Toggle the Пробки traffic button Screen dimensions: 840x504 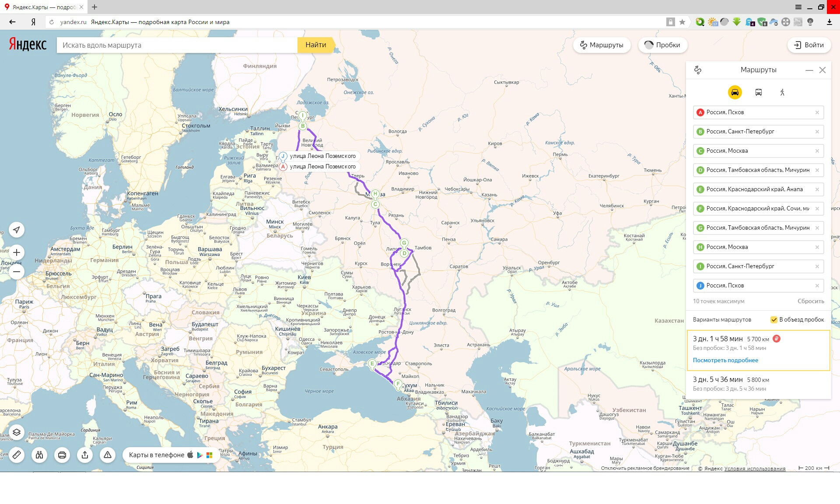662,45
